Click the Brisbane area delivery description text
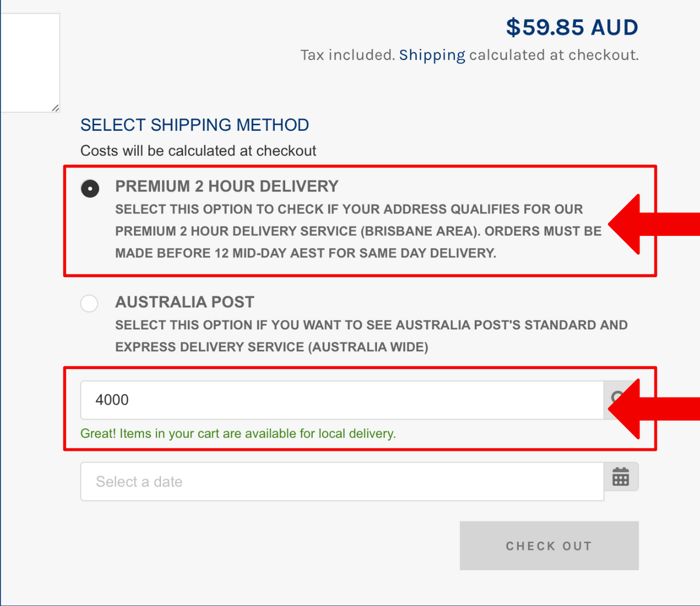700x606 pixels. (x=358, y=231)
